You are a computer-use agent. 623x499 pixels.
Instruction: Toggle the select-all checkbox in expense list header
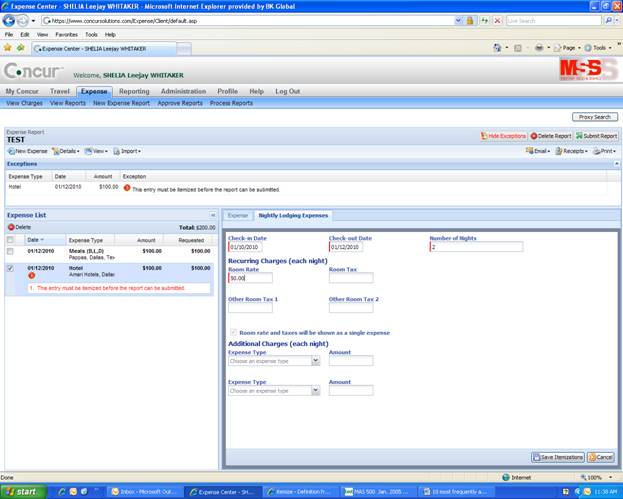pyautogui.click(x=10, y=240)
